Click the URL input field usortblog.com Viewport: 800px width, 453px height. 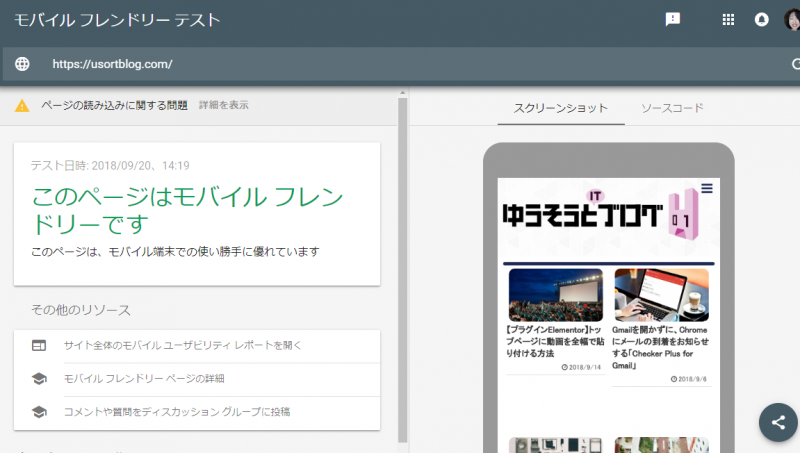tap(400, 64)
